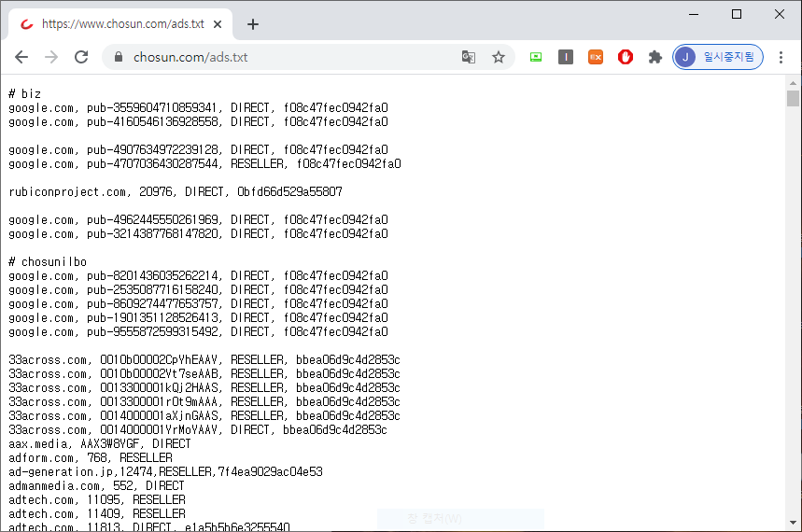Click the 33across.com DIRECT line
This screenshot has height=532, width=802.
click(198, 429)
